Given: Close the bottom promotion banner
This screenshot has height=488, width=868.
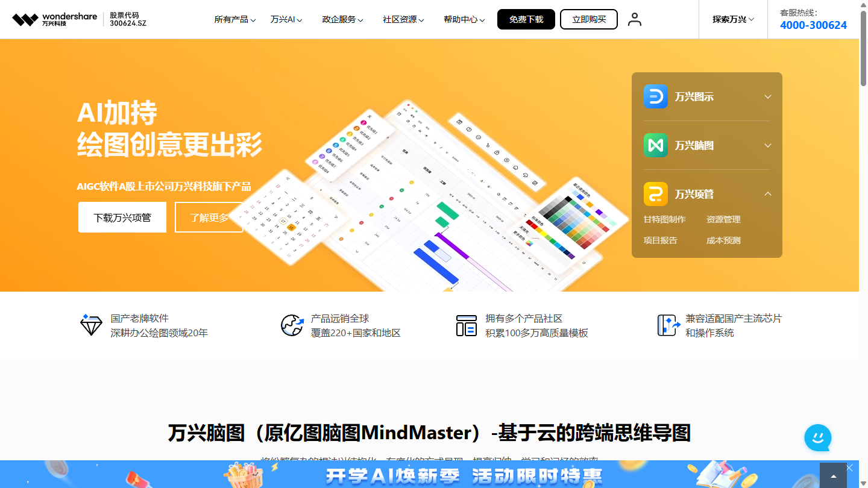Looking at the screenshot, I should coord(850,468).
